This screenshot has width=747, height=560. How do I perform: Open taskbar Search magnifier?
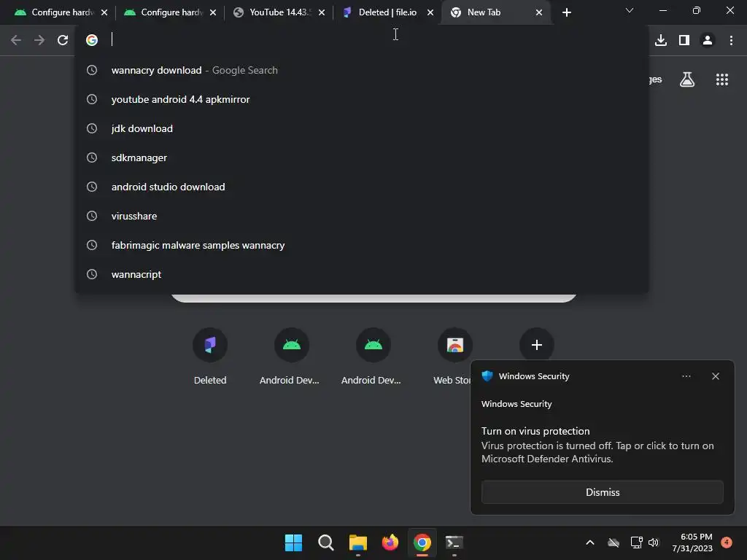tap(326, 542)
